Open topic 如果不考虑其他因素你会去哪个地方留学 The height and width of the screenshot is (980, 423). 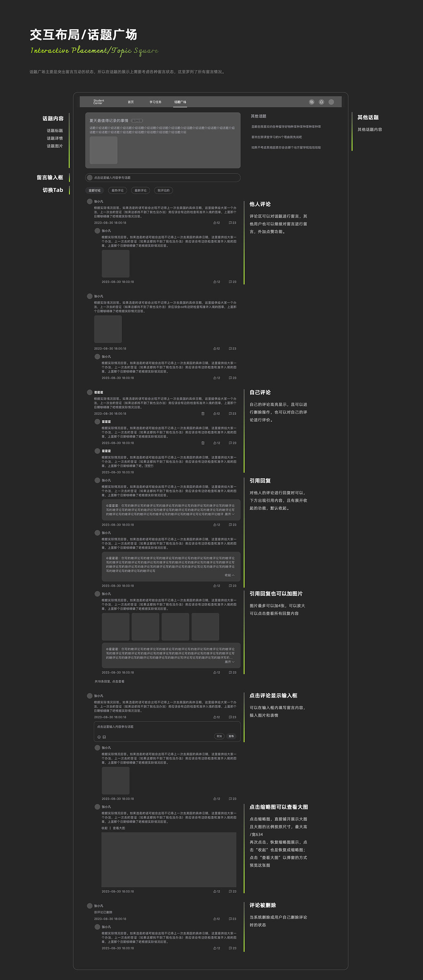pyautogui.click(x=286, y=147)
